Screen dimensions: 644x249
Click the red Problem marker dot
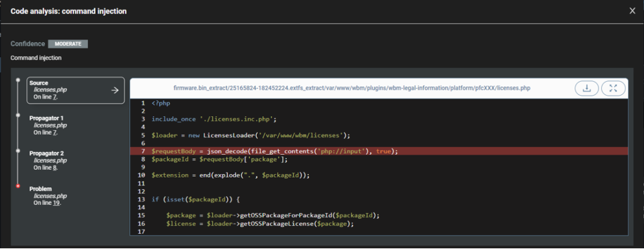point(18,186)
